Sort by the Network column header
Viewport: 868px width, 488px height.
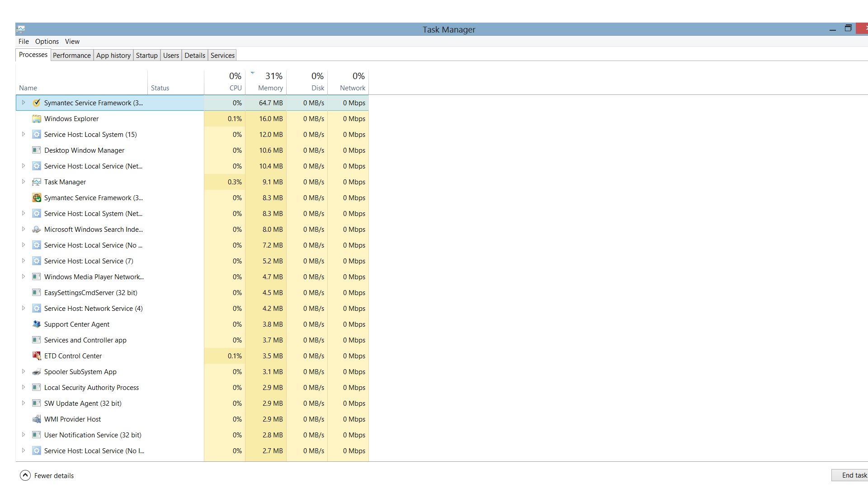tap(348, 83)
